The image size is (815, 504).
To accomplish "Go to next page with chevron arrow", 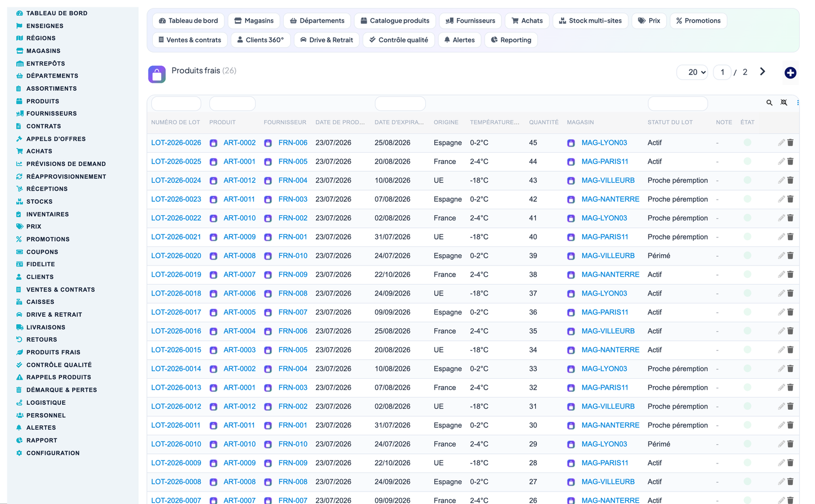I will (763, 72).
